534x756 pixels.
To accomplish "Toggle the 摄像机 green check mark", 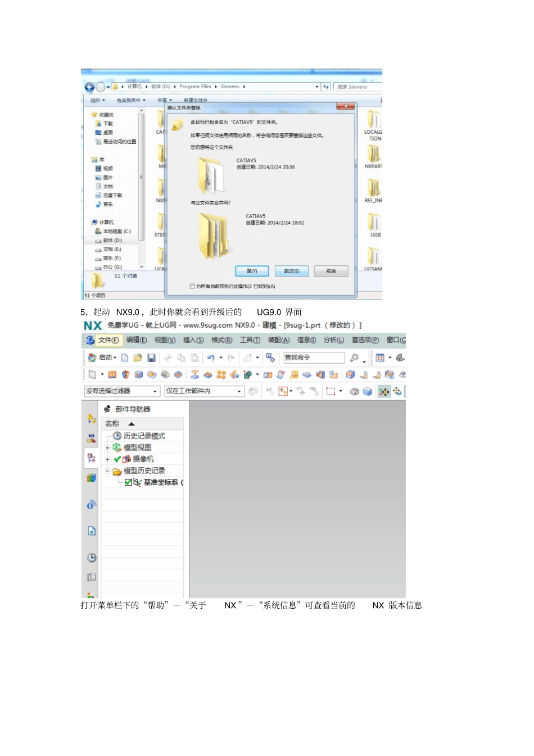I will (117, 459).
